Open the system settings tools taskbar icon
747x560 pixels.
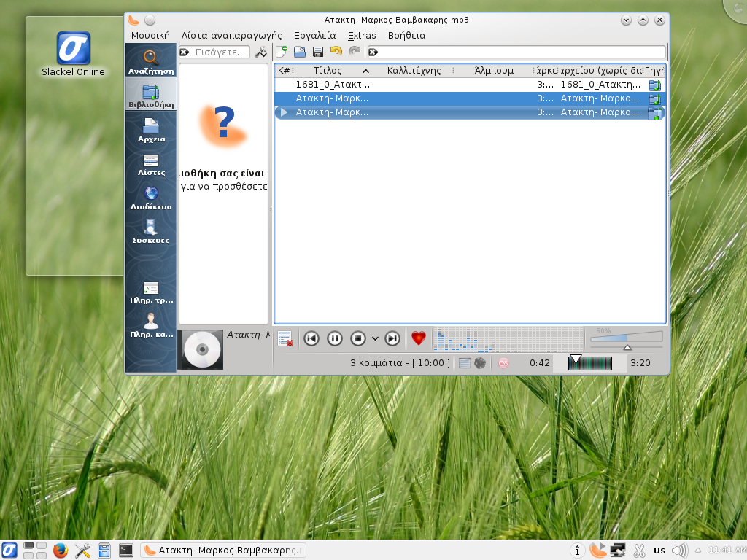pos(82,551)
